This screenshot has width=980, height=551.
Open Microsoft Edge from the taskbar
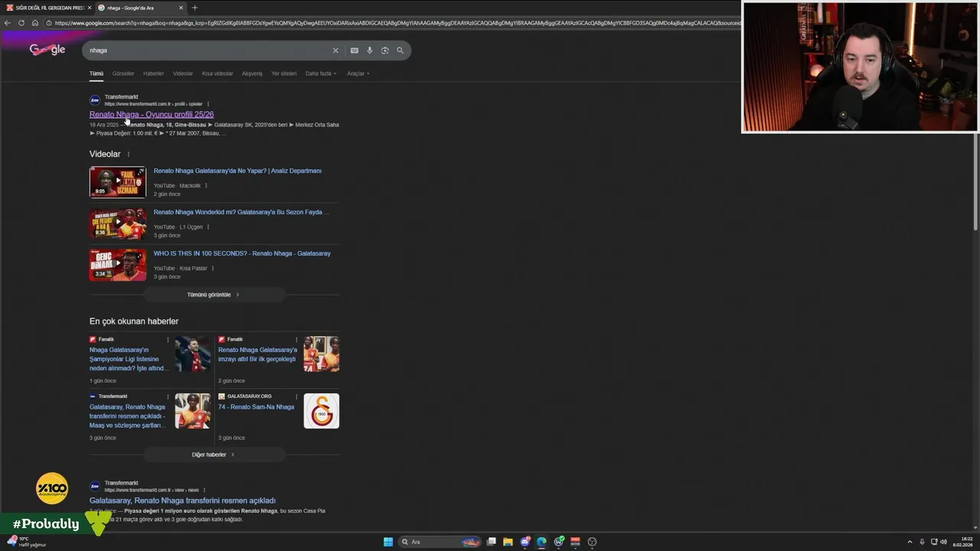541,542
